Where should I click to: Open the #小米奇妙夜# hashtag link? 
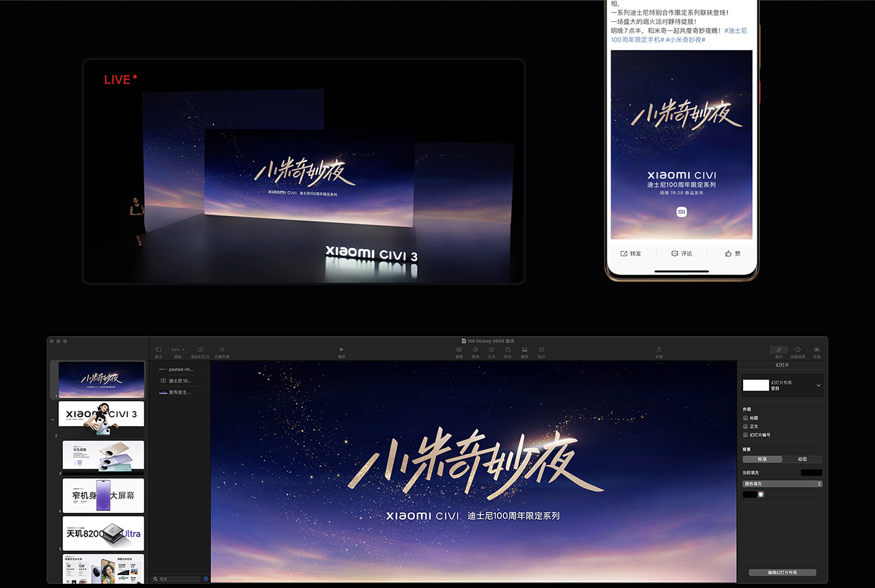point(686,40)
